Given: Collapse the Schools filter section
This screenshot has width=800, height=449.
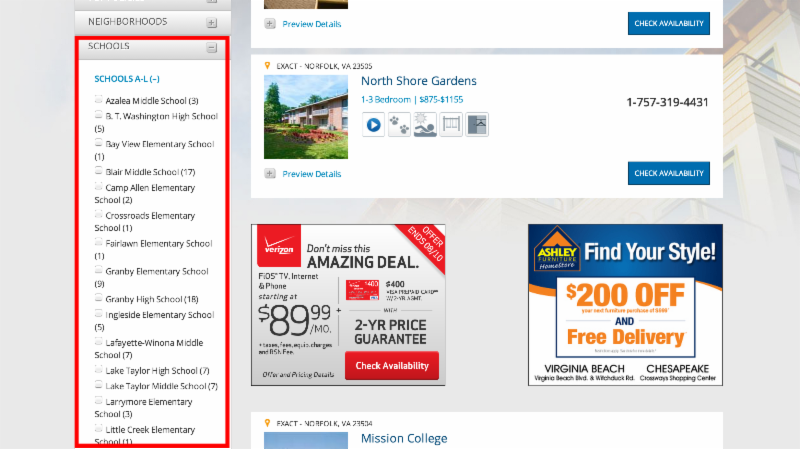Looking at the screenshot, I should [x=212, y=47].
